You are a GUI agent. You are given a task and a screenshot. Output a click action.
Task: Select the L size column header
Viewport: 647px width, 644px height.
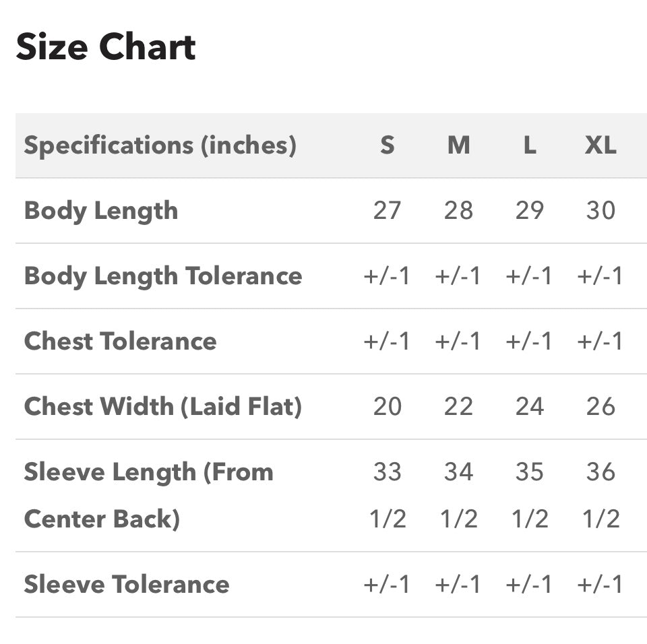point(530,146)
